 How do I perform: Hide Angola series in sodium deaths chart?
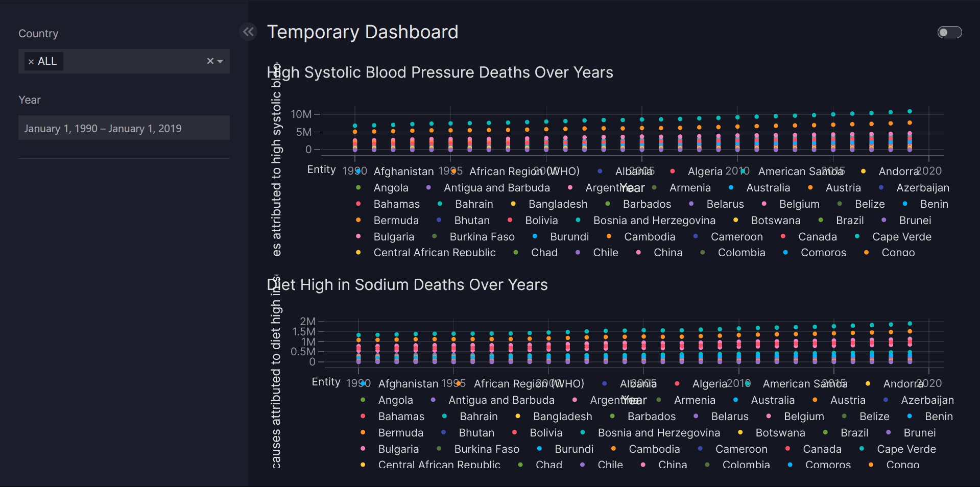(x=395, y=400)
